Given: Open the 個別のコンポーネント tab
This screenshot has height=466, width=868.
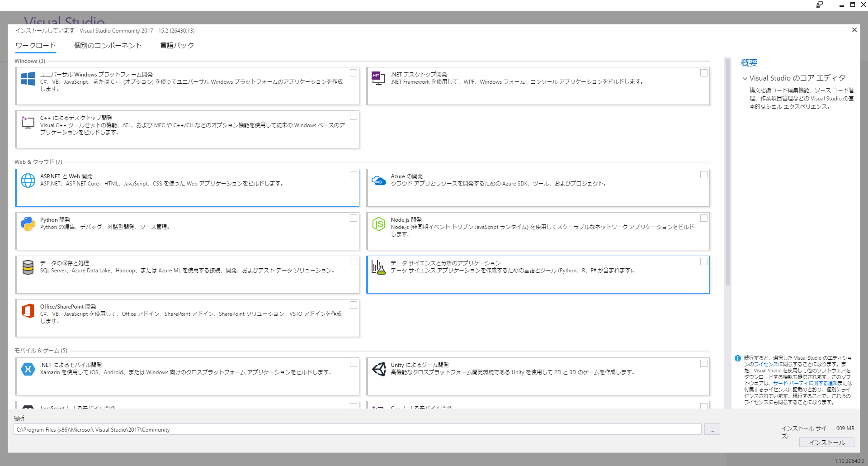Looking at the screenshot, I should pyautogui.click(x=108, y=46).
